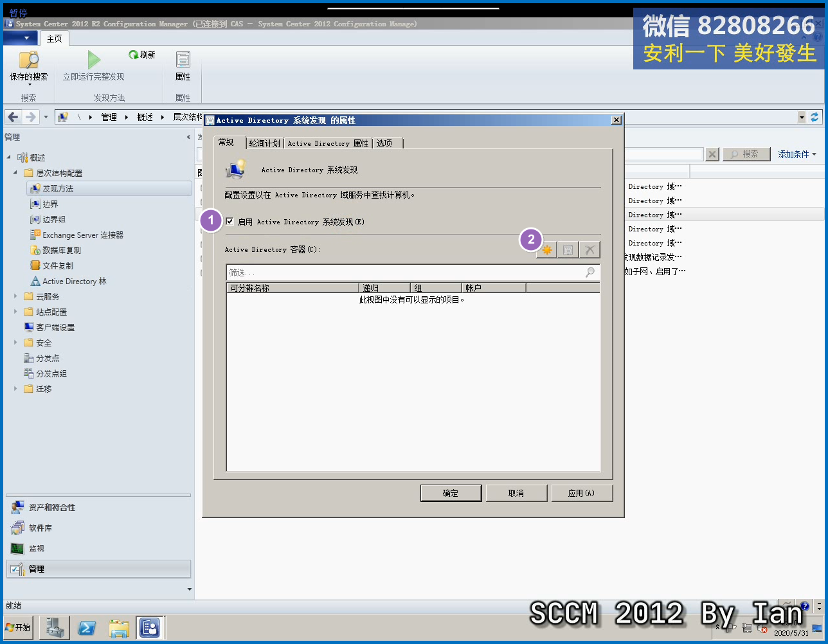Click 概述 in the breadcrumb path
Image resolution: width=828 pixels, height=644 pixels.
[x=145, y=117]
